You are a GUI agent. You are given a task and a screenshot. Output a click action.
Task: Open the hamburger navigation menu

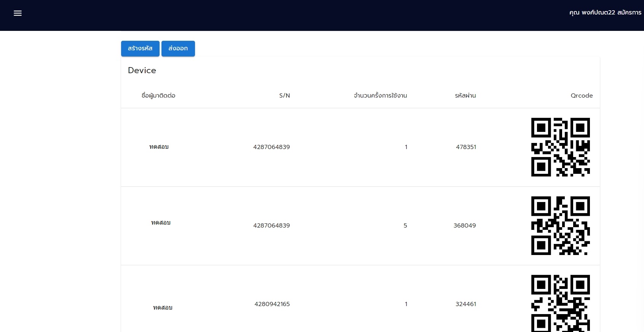tap(18, 13)
